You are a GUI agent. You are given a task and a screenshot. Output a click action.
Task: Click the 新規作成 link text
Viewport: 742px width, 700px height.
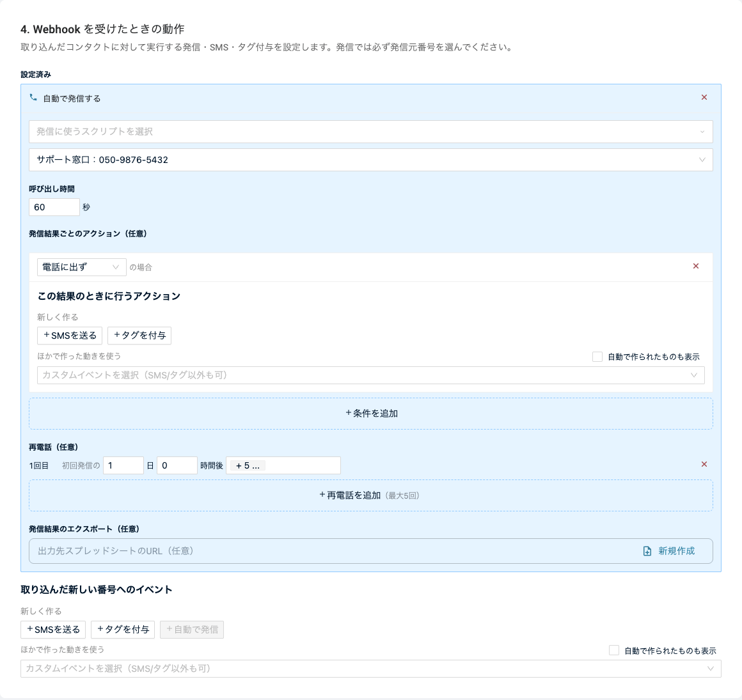pyautogui.click(x=676, y=551)
